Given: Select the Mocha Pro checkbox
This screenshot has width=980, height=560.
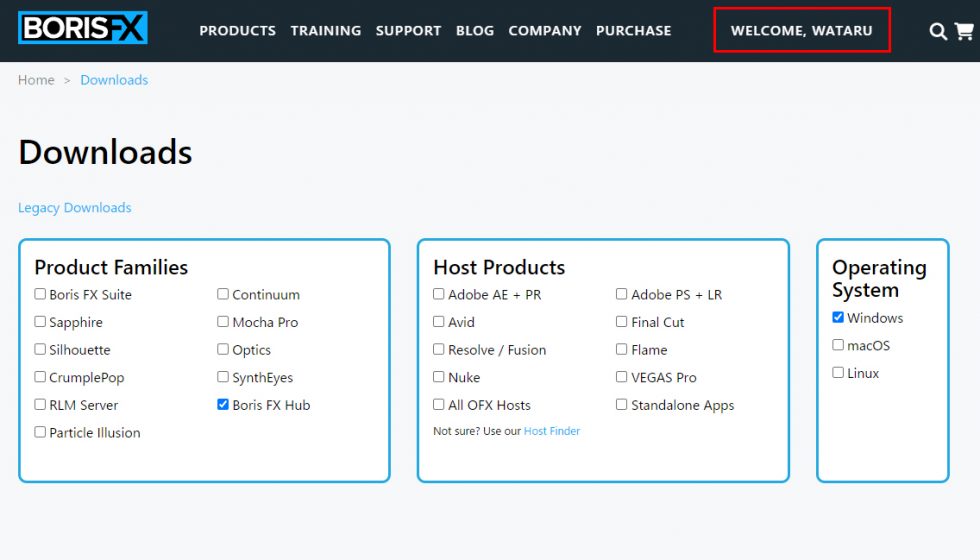Looking at the screenshot, I should [x=223, y=321].
